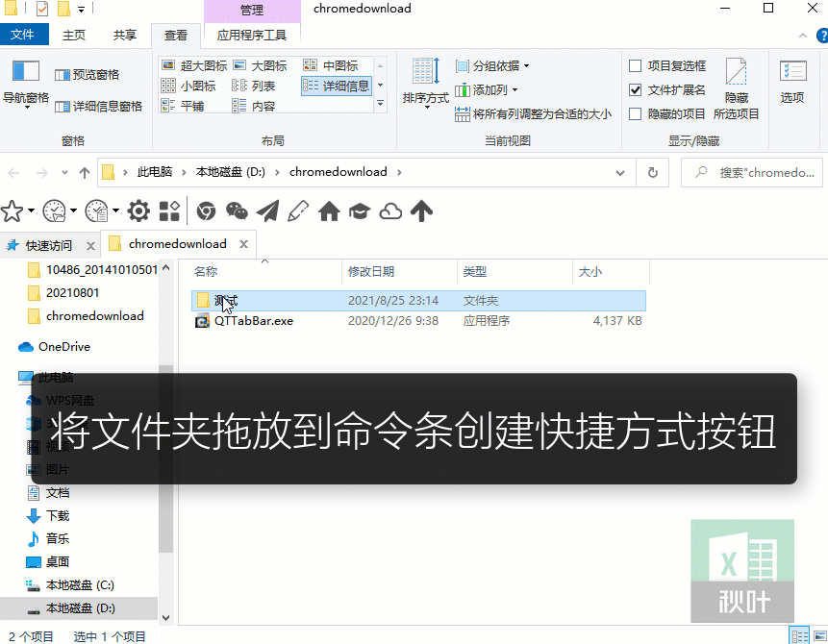Viewport: 828px width, 644px height.
Task: Collapse the ribbon with the chevron
Action: [x=803, y=36]
